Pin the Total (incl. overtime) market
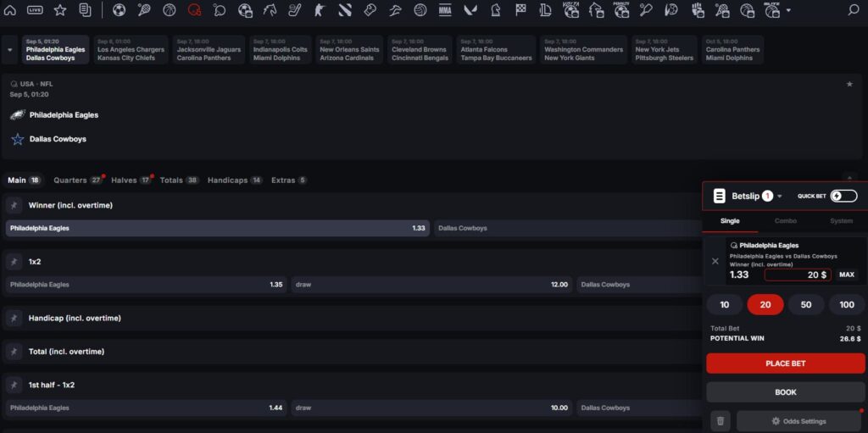This screenshot has width=868, height=433. (14, 352)
